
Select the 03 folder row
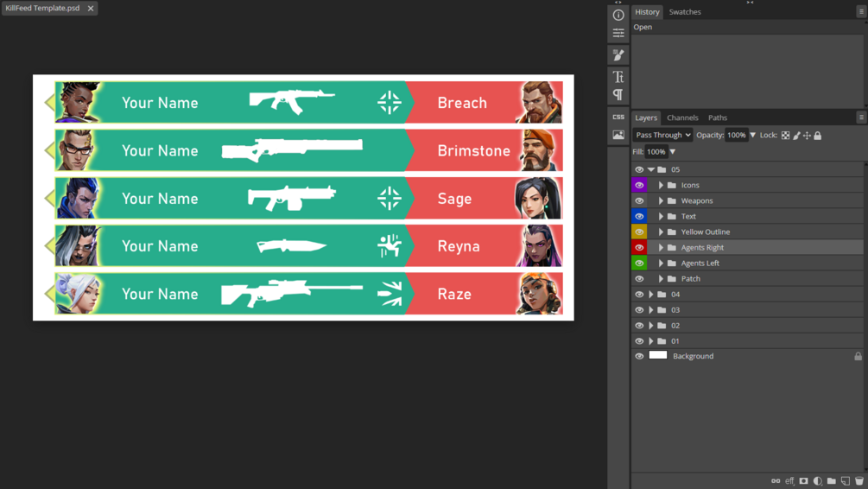[747, 310]
